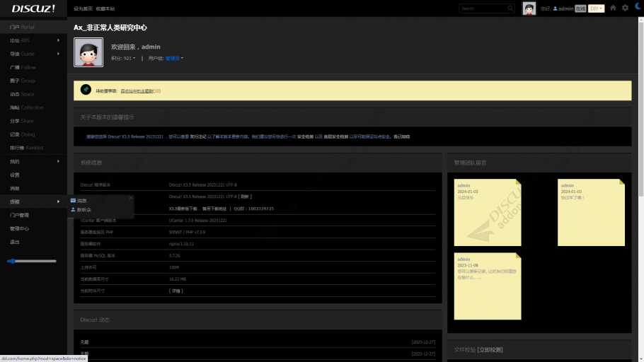644x362 pixels.
Task: Click the search magnifier icon
Action: (x=510, y=8)
